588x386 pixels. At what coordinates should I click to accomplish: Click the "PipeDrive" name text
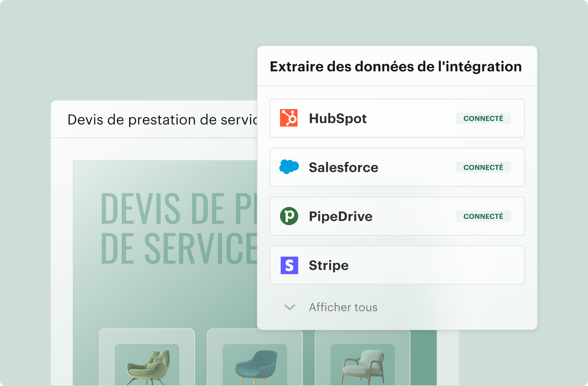tap(341, 216)
